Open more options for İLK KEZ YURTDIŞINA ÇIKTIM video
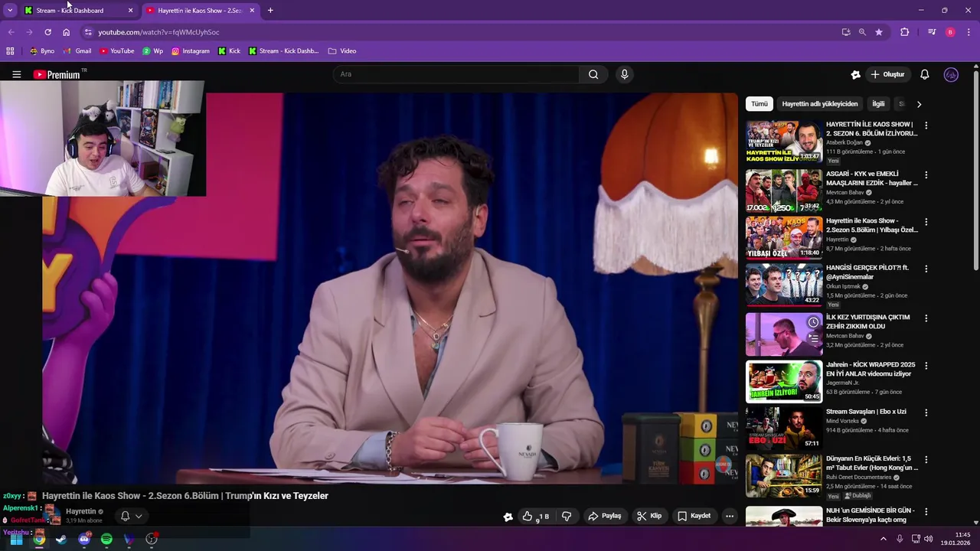 tap(926, 318)
